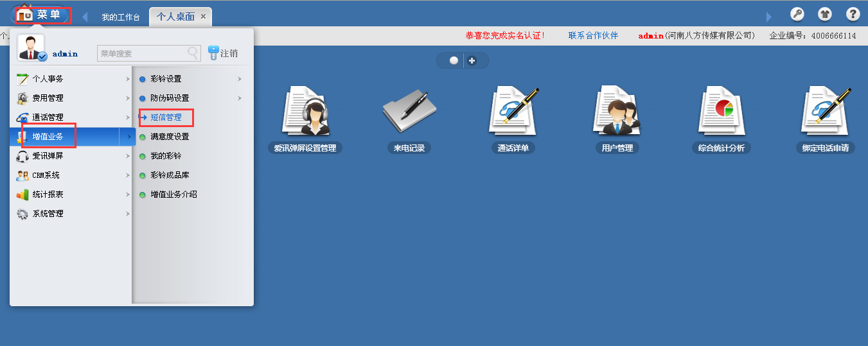Open the 用户管理 desktop icon

click(x=617, y=113)
